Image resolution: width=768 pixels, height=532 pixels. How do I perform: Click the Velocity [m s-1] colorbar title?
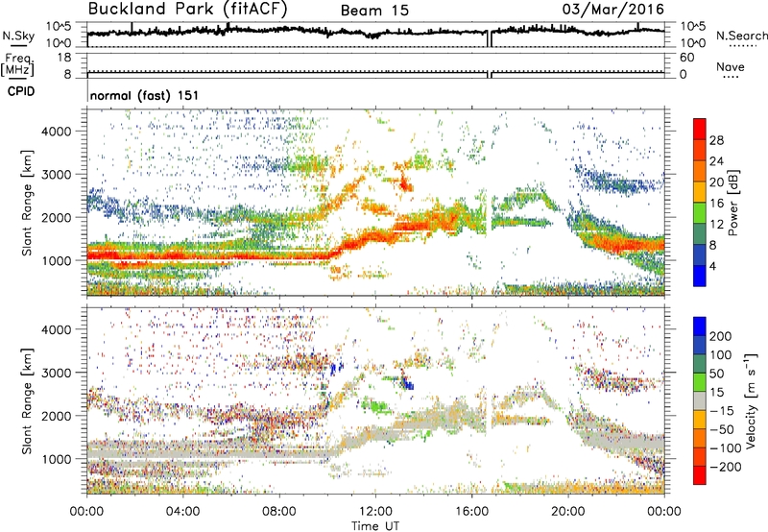coord(751,400)
